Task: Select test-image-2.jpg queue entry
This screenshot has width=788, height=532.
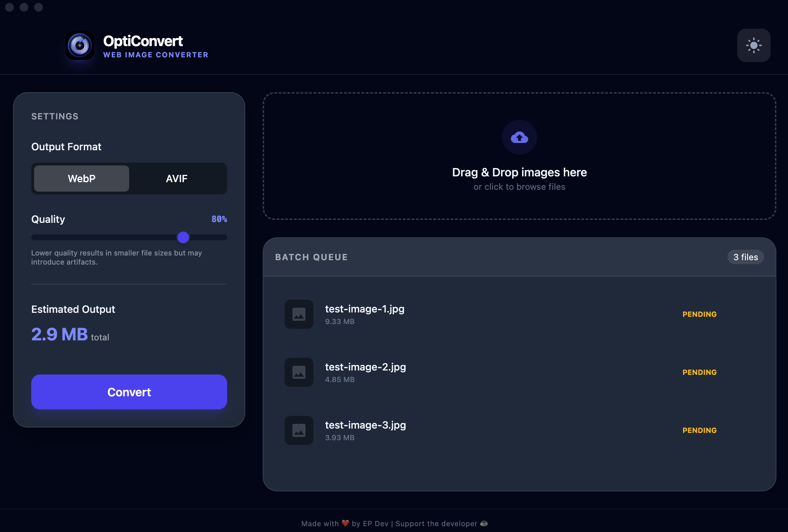Action: [365, 367]
